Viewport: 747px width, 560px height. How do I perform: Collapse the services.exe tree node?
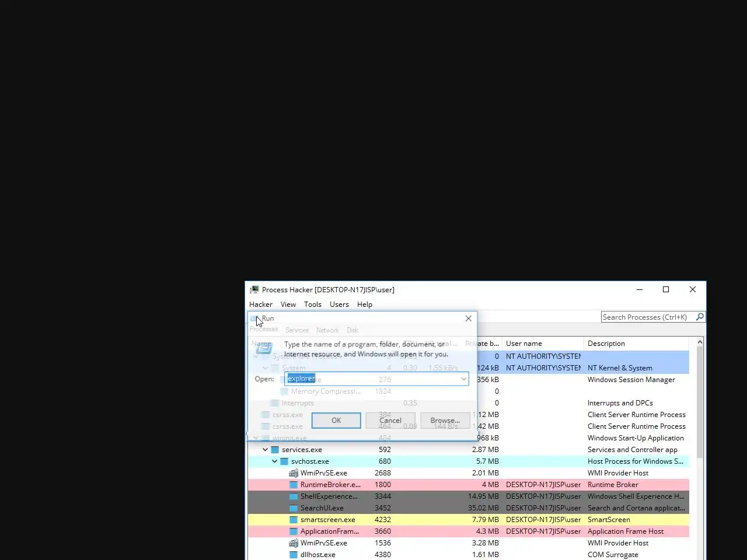pos(265,450)
